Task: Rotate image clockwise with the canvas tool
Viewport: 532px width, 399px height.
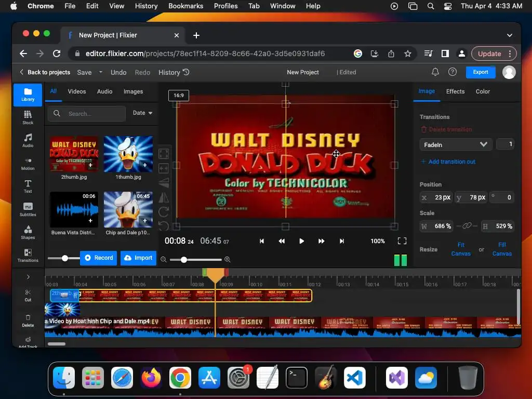Action: (x=164, y=212)
